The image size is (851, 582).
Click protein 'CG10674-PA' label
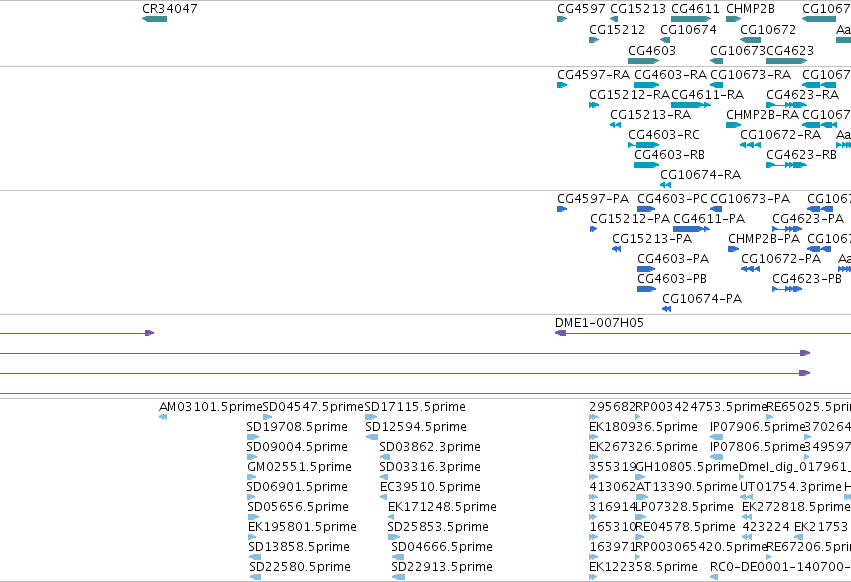pyautogui.click(x=702, y=299)
